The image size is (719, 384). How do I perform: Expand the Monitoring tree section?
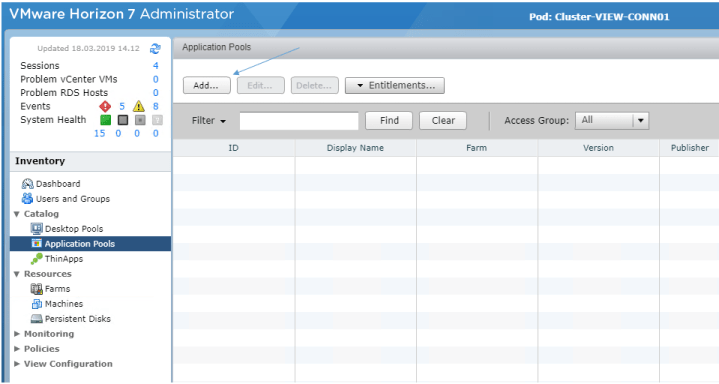tap(17, 334)
